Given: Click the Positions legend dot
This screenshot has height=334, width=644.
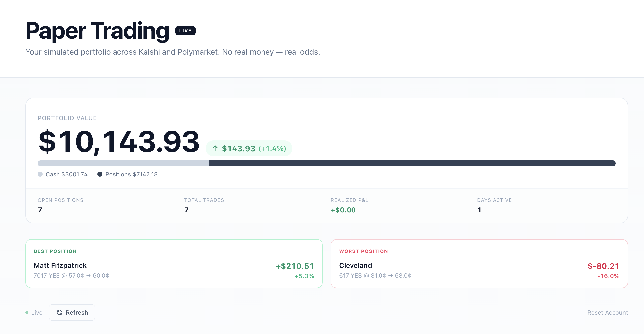Looking at the screenshot, I should pyautogui.click(x=100, y=174).
